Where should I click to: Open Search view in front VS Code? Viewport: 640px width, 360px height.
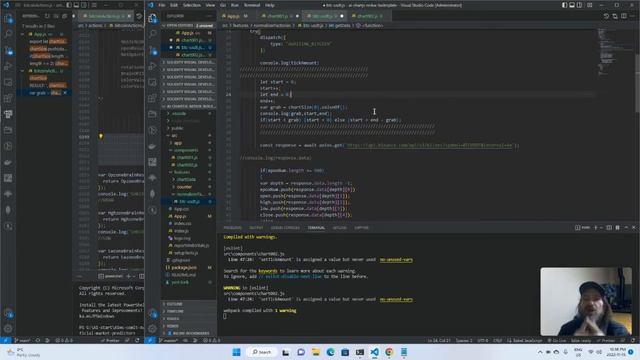click(152, 34)
